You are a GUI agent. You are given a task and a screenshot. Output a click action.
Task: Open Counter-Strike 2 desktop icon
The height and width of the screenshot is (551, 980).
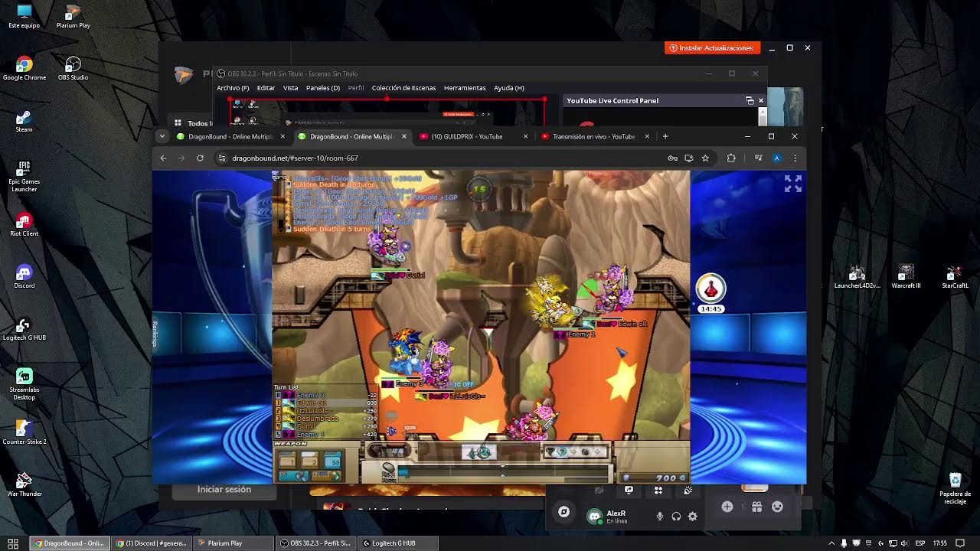click(x=24, y=432)
